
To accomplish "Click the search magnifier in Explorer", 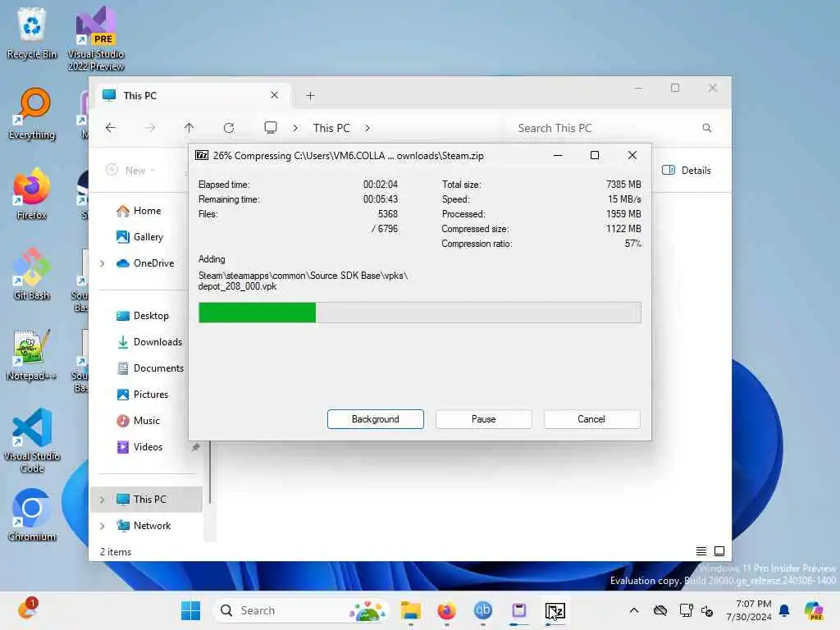I will (707, 128).
